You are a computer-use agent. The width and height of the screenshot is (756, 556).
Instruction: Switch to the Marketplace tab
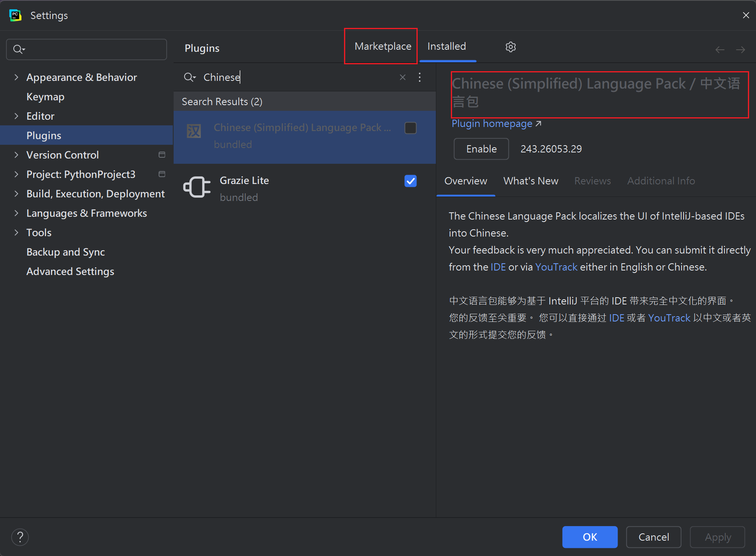click(383, 47)
